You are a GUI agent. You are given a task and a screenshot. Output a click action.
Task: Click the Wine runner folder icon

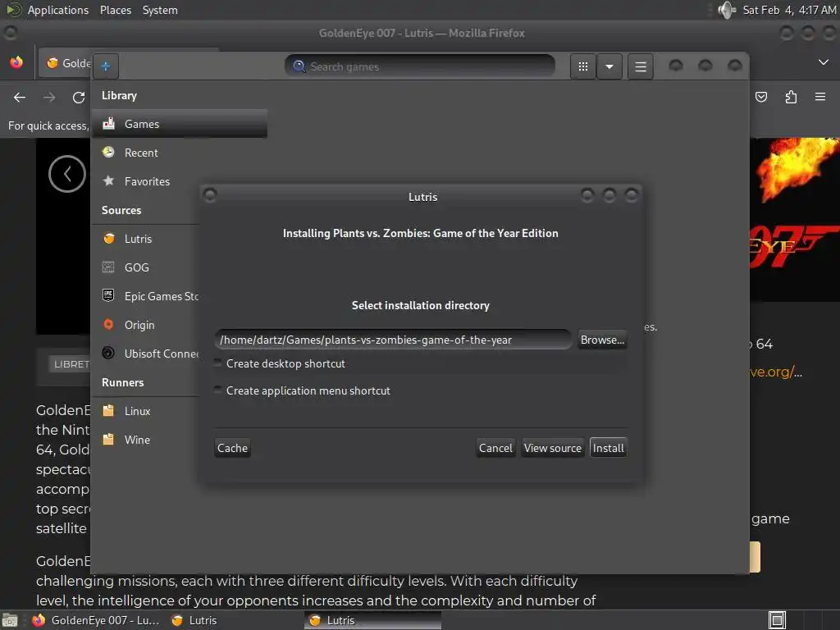coord(108,440)
